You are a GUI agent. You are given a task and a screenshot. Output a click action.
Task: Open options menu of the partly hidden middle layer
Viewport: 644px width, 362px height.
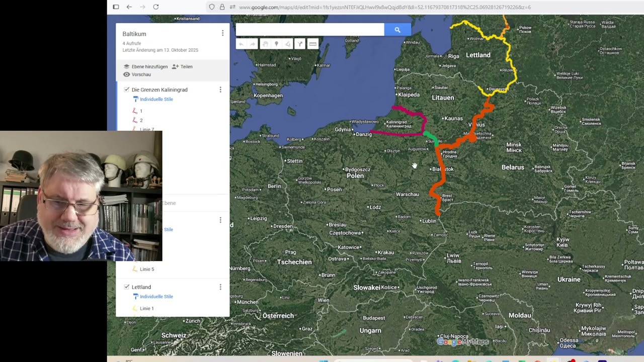tap(220, 220)
